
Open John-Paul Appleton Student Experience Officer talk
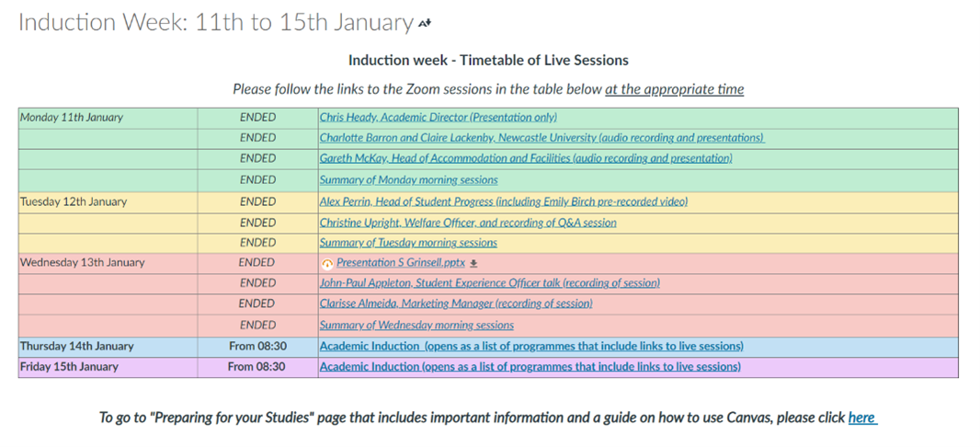tap(489, 283)
